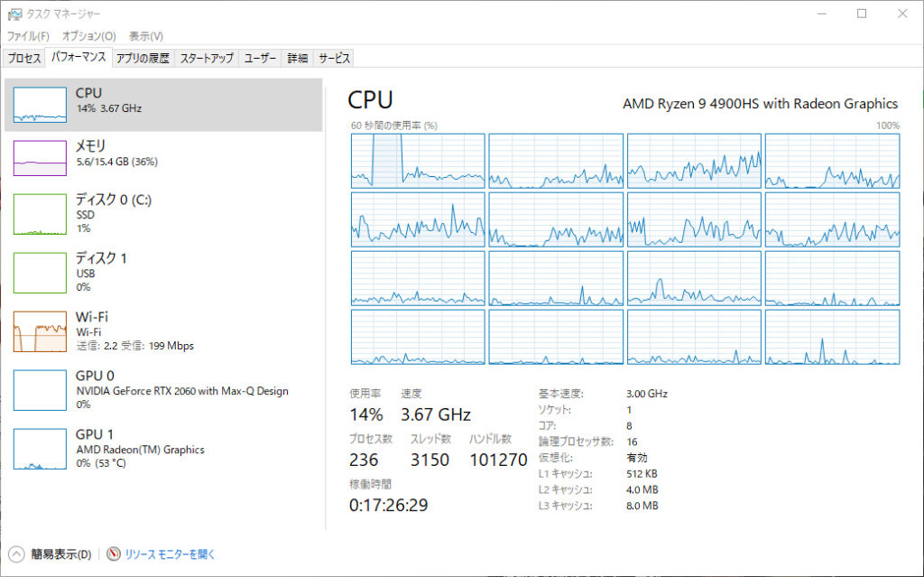This screenshot has height=577, width=924.
Task: Select the メモリ graph thumbnail
Action: [x=40, y=158]
